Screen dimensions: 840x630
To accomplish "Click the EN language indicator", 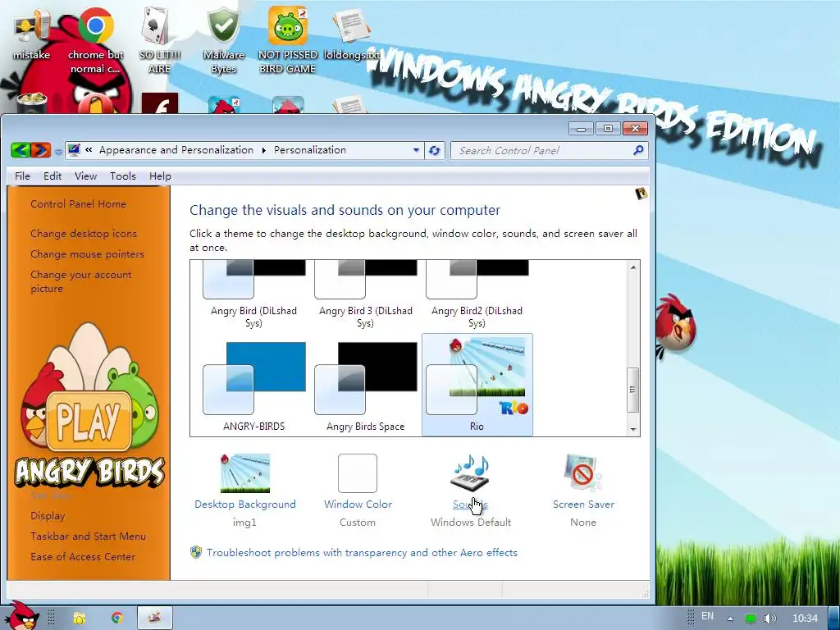I will pos(708,616).
